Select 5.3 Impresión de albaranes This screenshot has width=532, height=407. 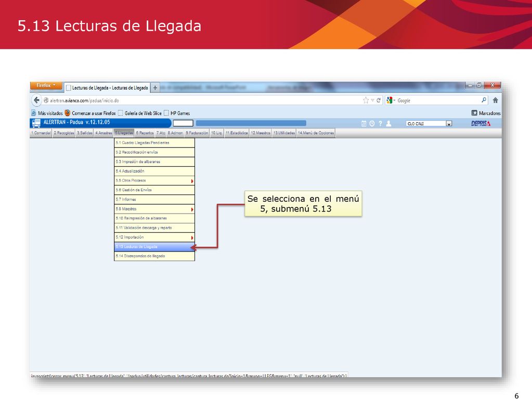pyautogui.click(x=154, y=162)
